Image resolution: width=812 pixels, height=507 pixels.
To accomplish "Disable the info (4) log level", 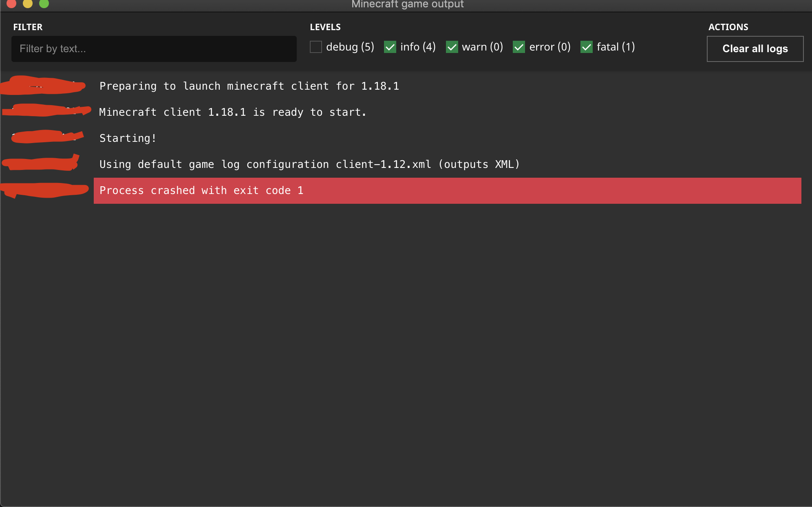I will tap(390, 47).
